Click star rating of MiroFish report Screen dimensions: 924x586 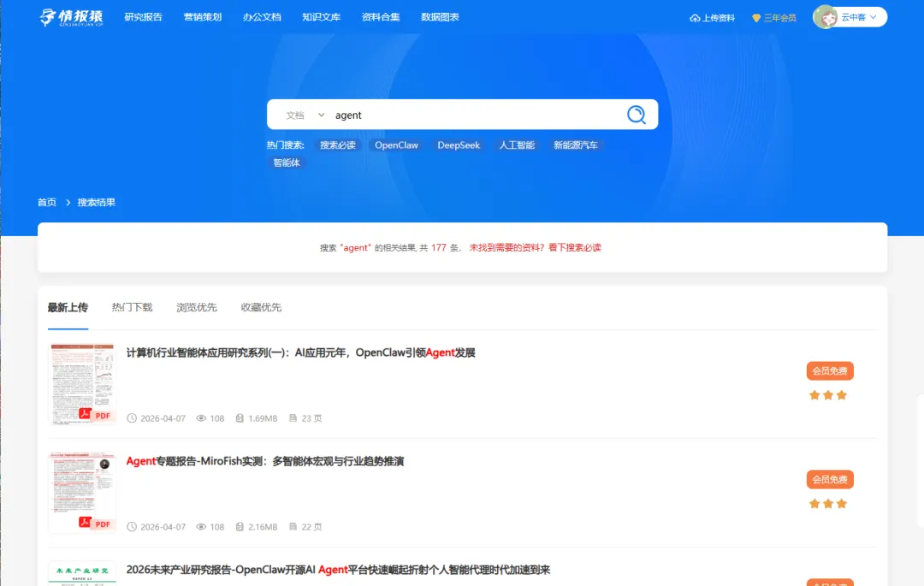point(828,504)
